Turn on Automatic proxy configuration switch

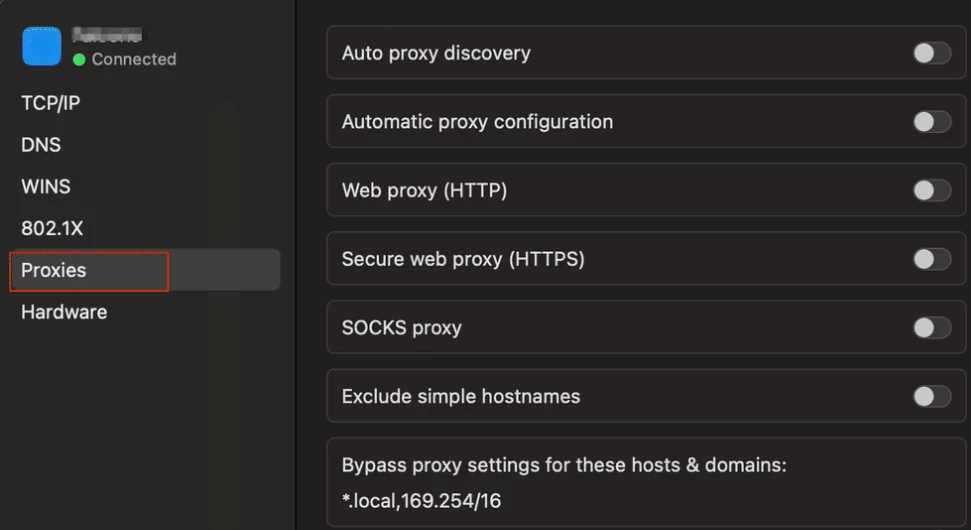pos(932,122)
